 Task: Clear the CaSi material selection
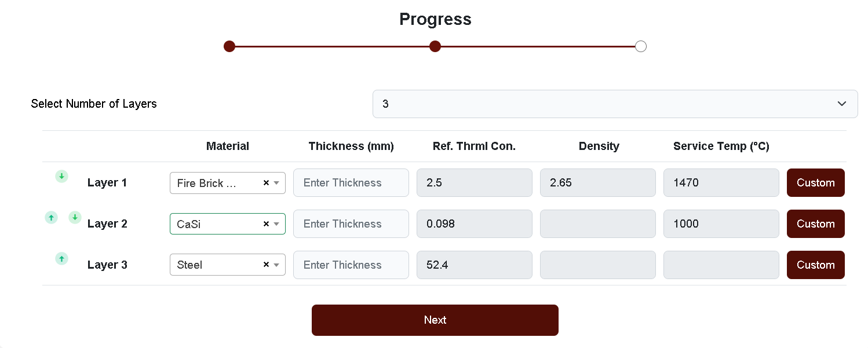click(266, 224)
